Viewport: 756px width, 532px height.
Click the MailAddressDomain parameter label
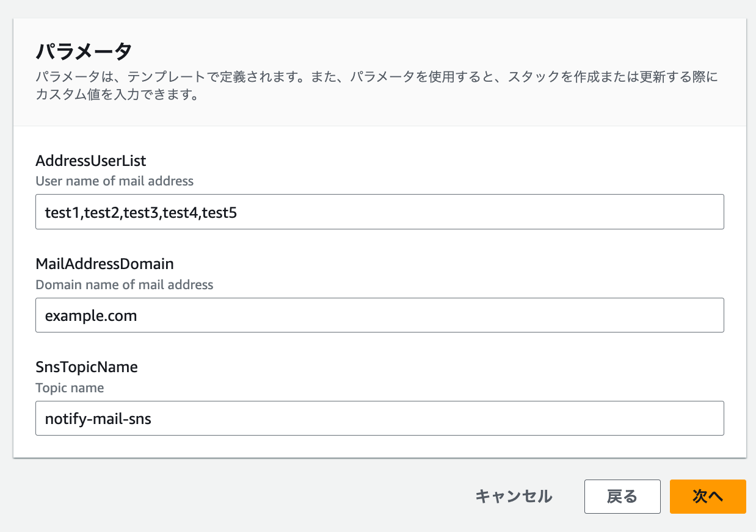pos(104,264)
